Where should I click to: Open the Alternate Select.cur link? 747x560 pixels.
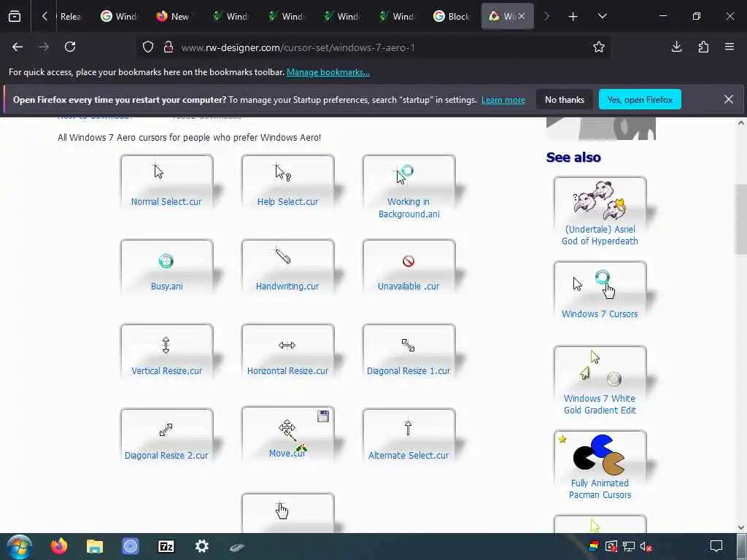(409, 455)
